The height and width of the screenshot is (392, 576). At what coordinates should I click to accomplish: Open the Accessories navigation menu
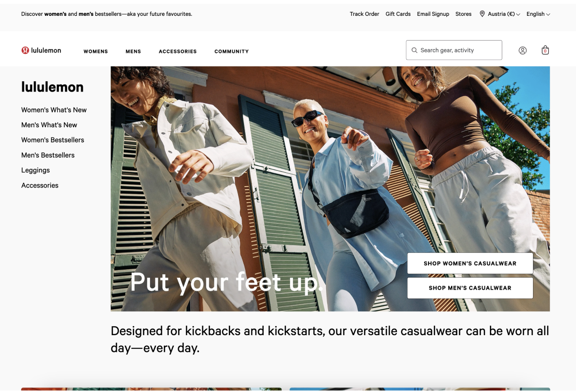point(178,51)
